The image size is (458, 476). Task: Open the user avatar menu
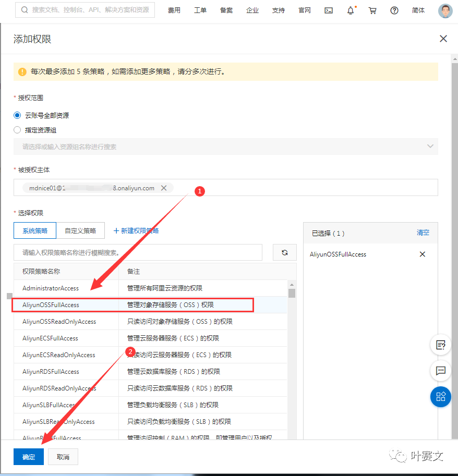coord(445,10)
